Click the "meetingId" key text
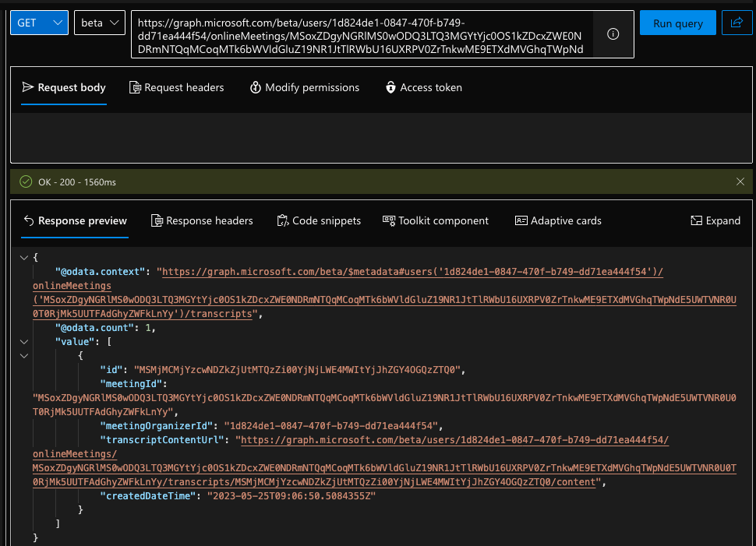756x546 pixels. 131,384
